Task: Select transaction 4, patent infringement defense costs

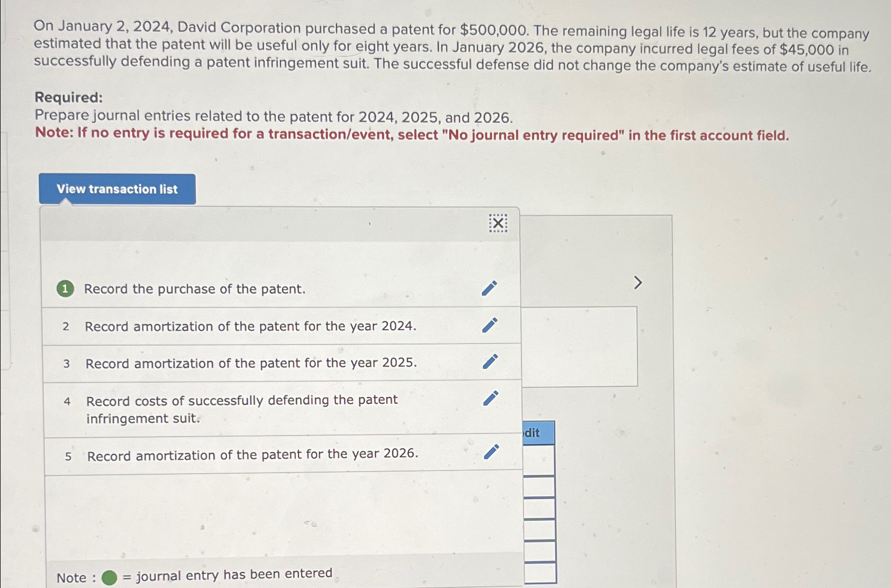Action: pos(241,409)
